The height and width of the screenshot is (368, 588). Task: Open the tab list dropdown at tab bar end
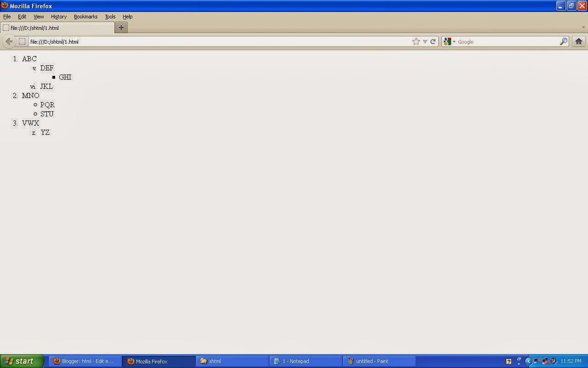[583, 28]
